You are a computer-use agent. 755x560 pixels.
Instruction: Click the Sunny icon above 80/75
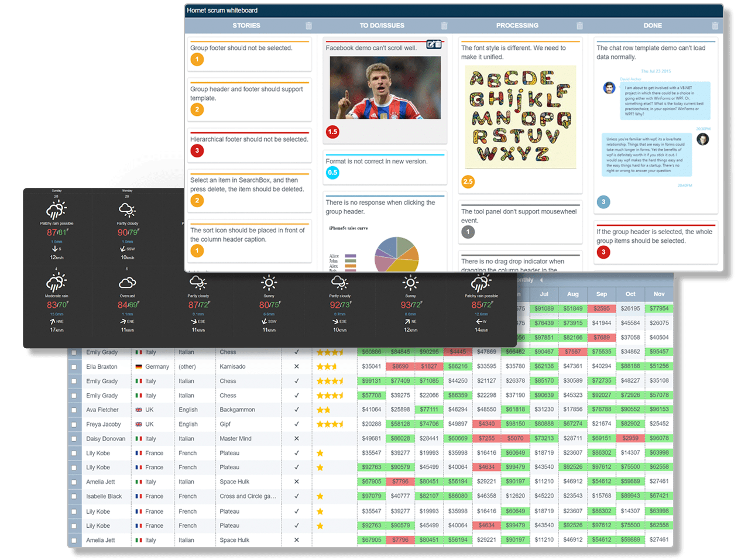click(x=269, y=283)
